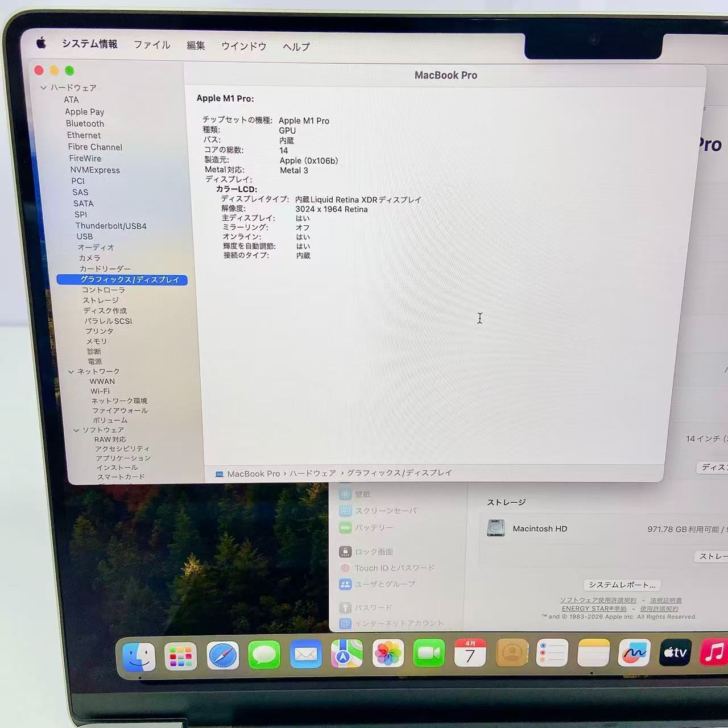Open Photos from the Dock

(388, 654)
